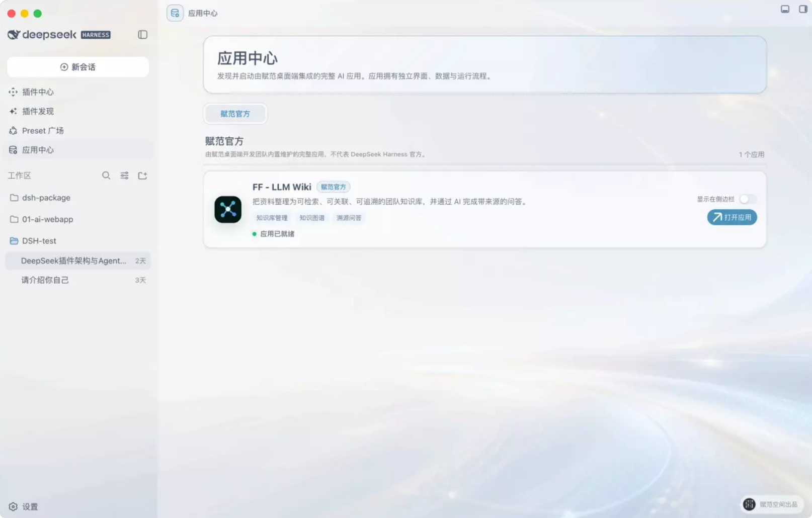Toggle the sidebar collapse icon beside the deepseek logo
The width and height of the screenshot is (812, 518).
click(142, 35)
